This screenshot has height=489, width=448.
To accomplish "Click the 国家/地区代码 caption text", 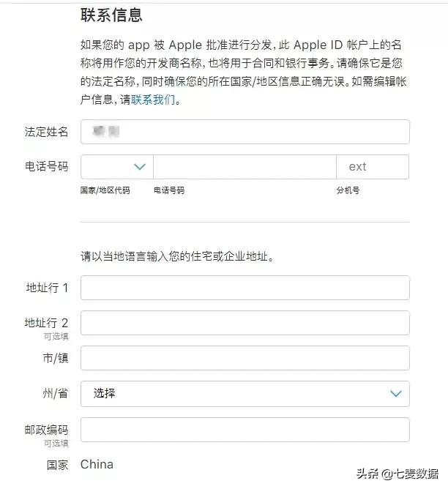I will (105, 190).
